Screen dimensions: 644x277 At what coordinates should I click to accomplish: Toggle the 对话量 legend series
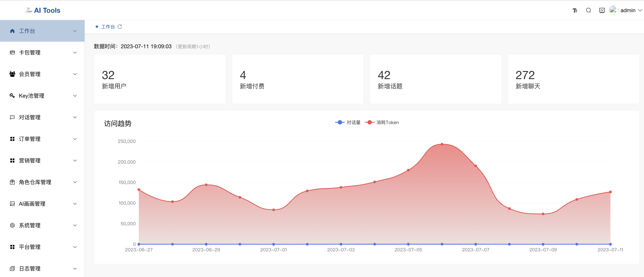click(x=348, y=122)
